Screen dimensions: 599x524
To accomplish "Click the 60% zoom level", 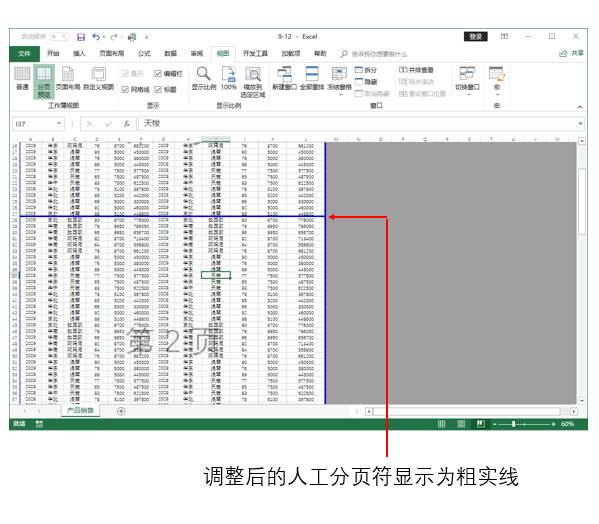I will tap(567, 424).
